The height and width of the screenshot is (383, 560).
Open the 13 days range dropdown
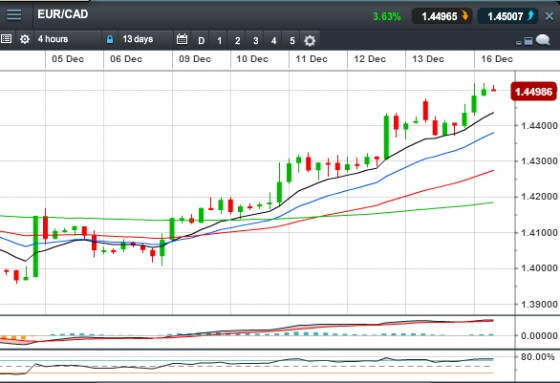point(145,39)
